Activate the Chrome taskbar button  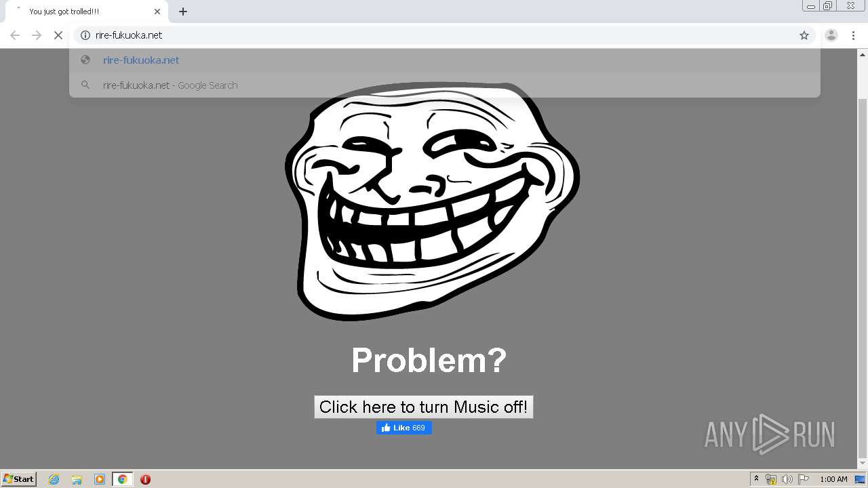coord(122,479)
